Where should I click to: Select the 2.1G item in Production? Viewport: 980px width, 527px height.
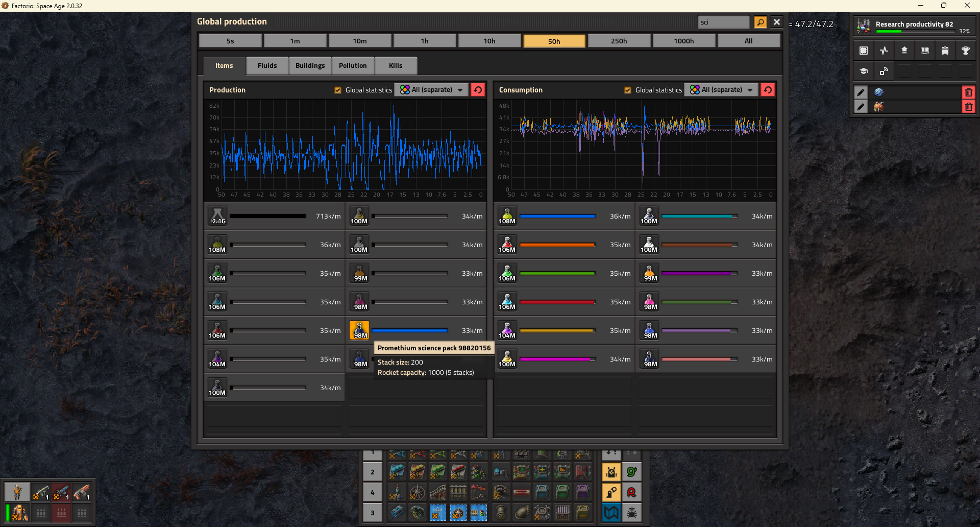click(217, 216)
